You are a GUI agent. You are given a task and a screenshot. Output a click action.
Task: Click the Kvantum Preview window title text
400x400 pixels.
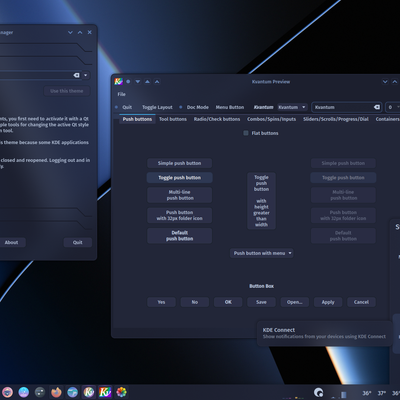tap(271, 82)
